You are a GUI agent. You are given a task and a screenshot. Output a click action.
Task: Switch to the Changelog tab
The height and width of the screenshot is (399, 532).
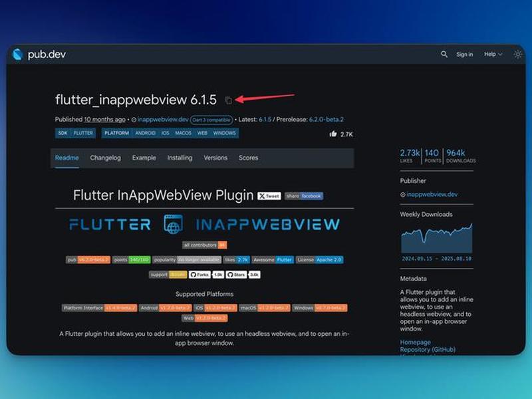click(x=106, y=158)
